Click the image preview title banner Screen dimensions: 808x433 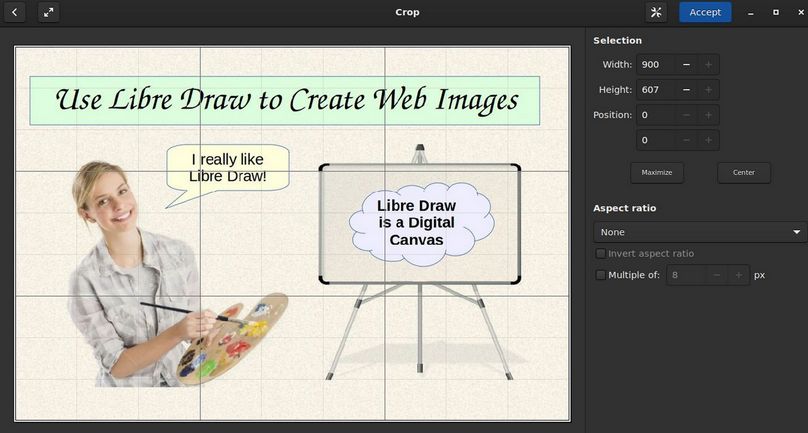point(284,101)
